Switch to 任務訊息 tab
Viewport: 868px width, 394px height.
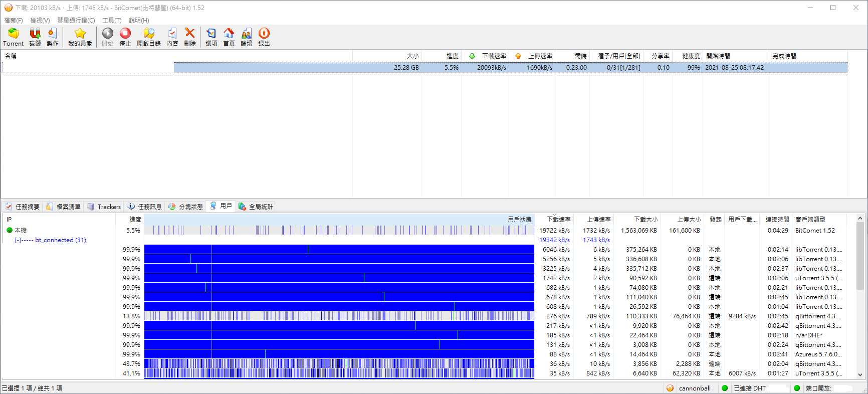pyautogui.click(x=144, y=207)
